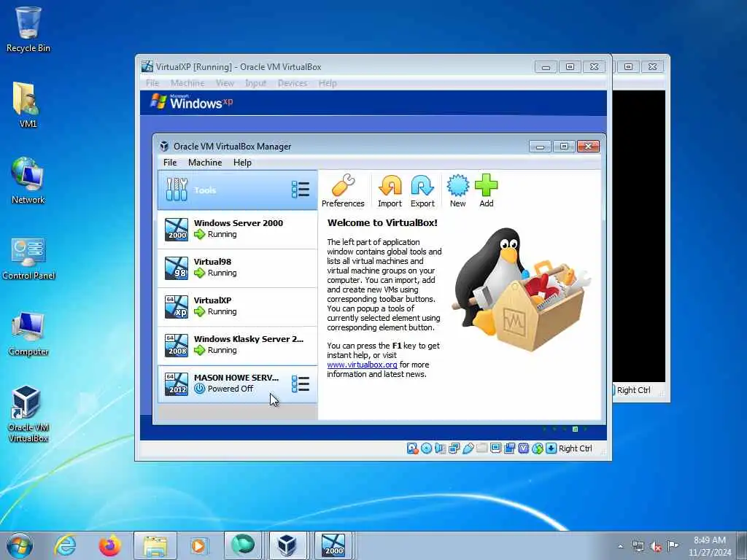Select the MASON HOWE SERV powered-off VM
This screenshot has height=560, width=747.
[x=237, y=384]
